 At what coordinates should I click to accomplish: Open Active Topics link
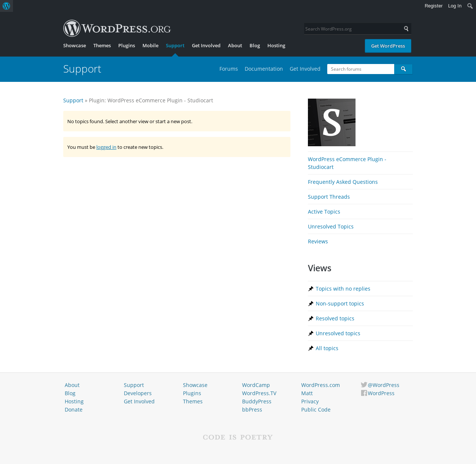pyautogui.click(x=324, y=212)
